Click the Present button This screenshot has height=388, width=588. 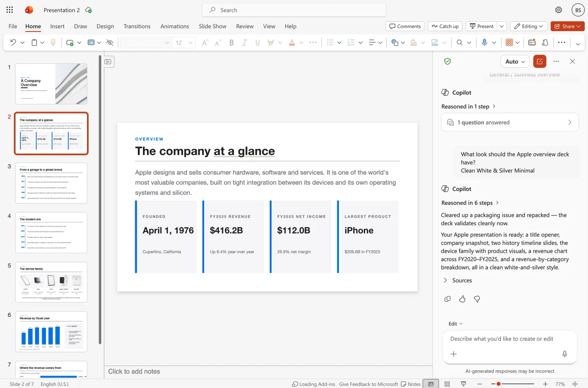pyautogui.click(x=481, y=26)
